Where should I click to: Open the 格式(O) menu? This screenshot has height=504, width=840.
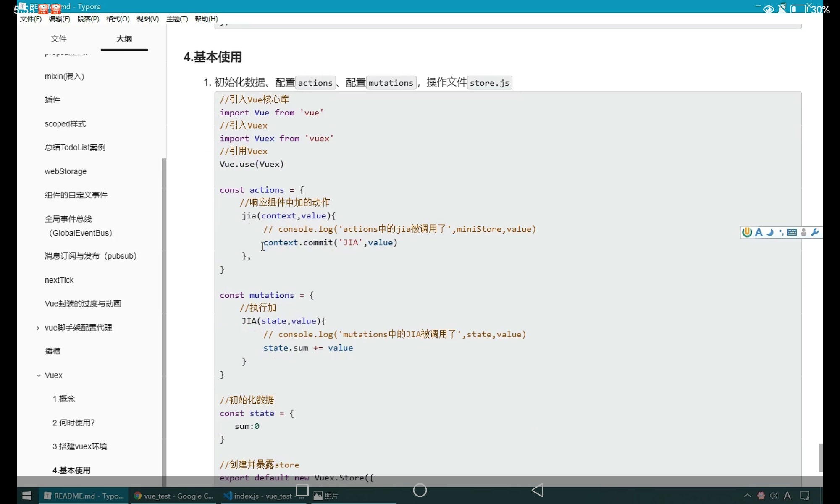point(118,19)
